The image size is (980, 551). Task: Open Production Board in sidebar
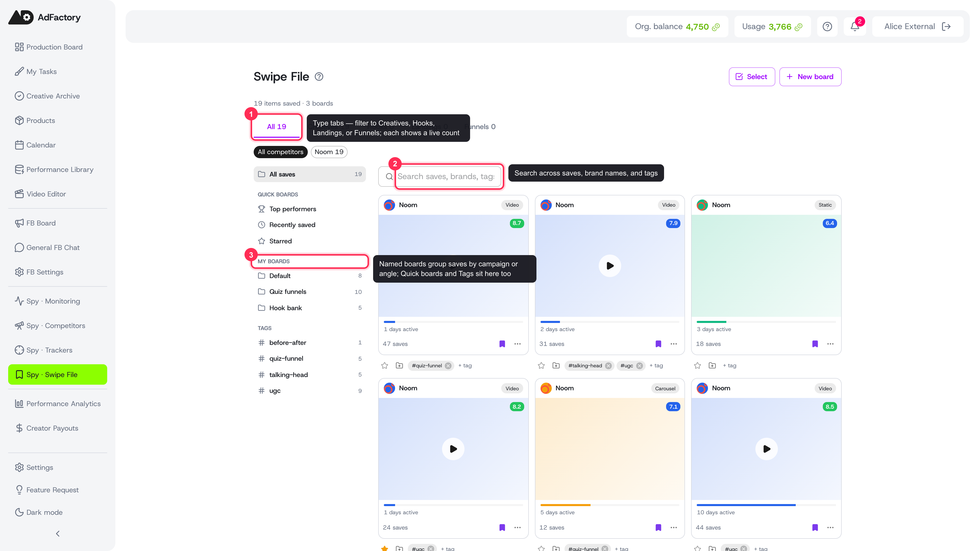(58, 47)
